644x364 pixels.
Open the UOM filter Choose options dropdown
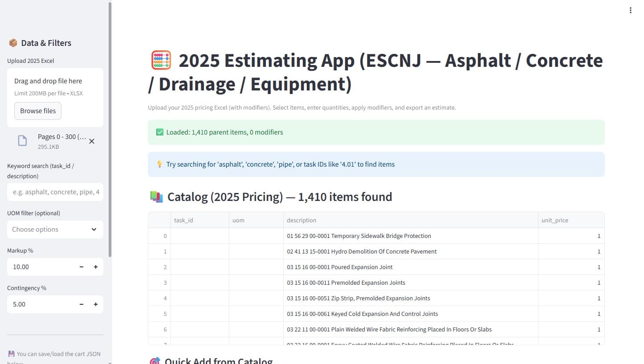tap(55, 229)
